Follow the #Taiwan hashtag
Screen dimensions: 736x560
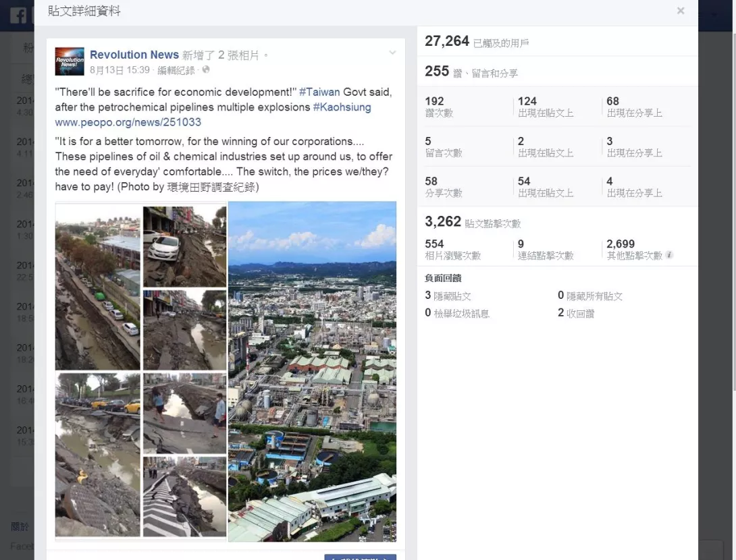click(x=319, y=92)
